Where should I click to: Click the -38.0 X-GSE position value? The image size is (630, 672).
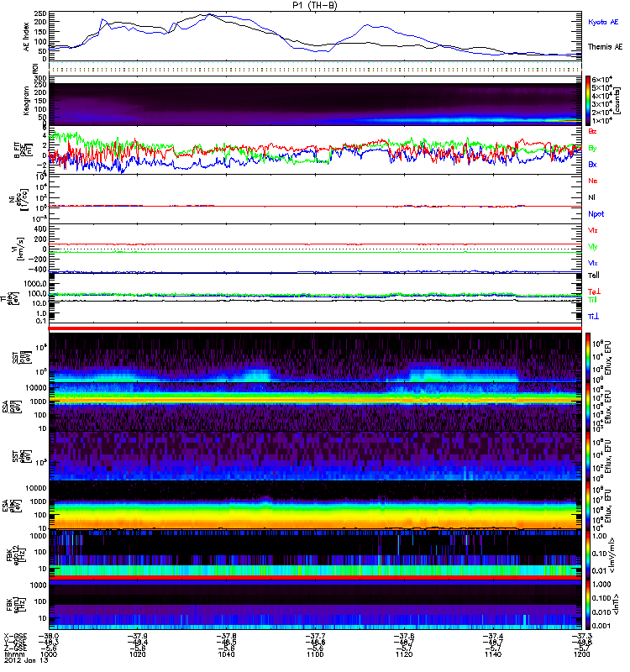(x=49, y=637)
